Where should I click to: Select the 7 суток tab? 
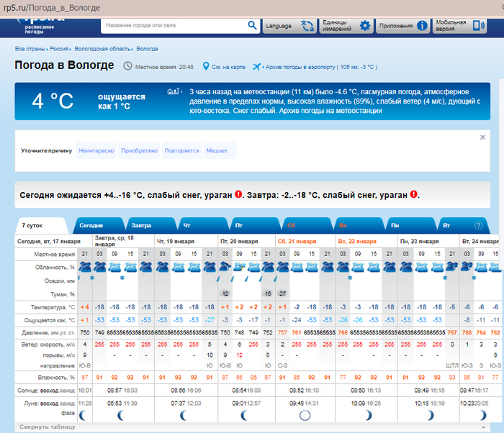40,226
